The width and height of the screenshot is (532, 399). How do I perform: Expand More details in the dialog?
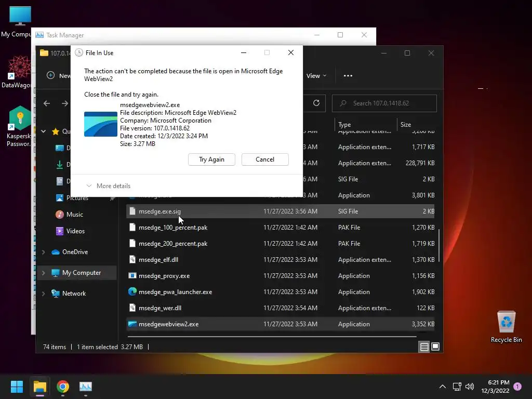108,186
